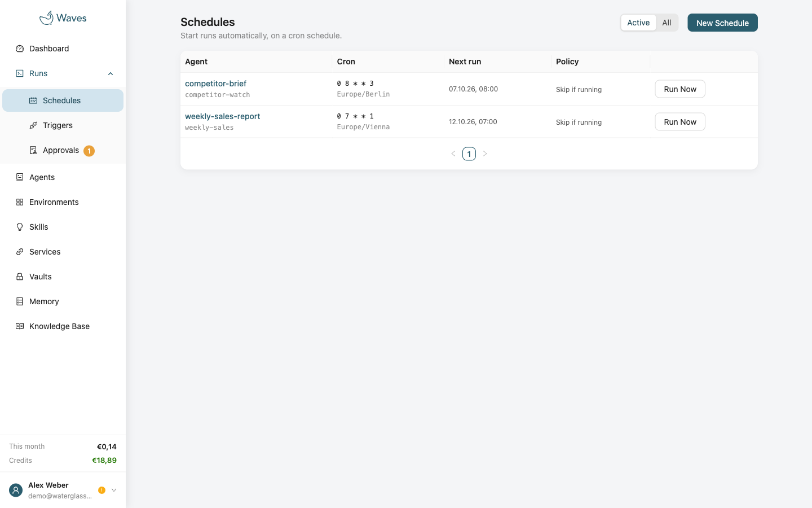Collapse the Runs section chevron
Image resolution: width=812 pixels, height=508 pixels.
(x=111, y=73)
